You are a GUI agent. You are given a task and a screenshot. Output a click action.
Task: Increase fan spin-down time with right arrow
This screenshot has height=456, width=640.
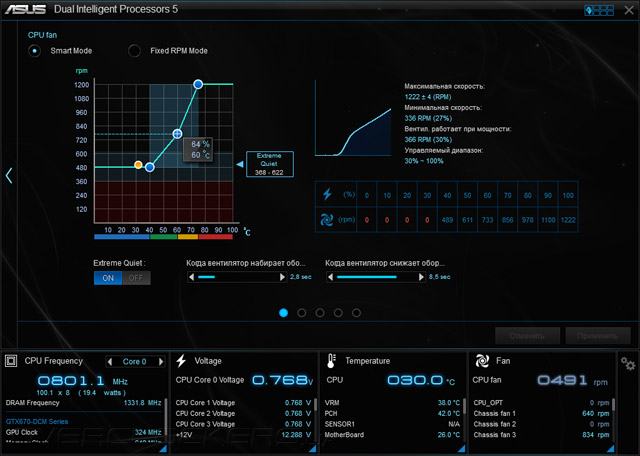(x=421, y=277)
